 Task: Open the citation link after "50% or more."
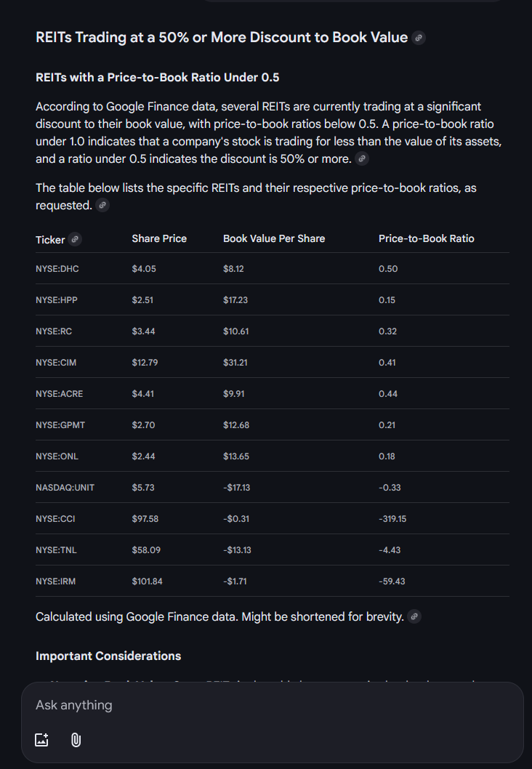pos(362,158)
